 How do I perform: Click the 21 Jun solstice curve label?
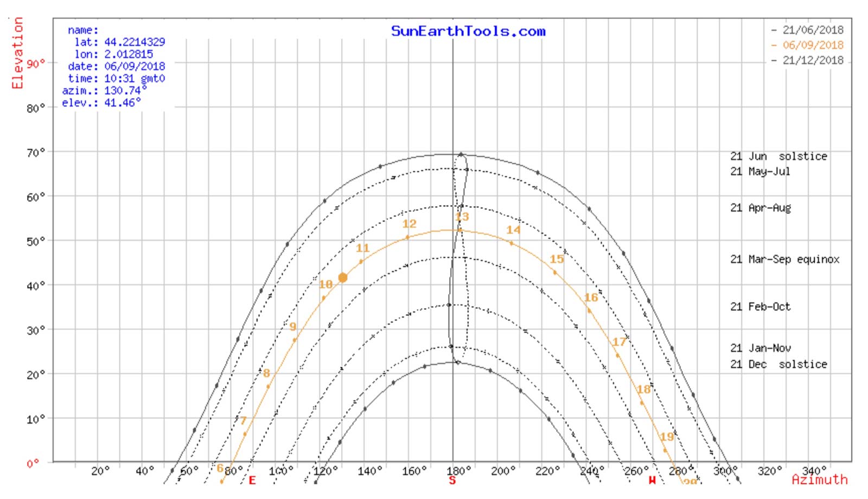click(778, 156)
